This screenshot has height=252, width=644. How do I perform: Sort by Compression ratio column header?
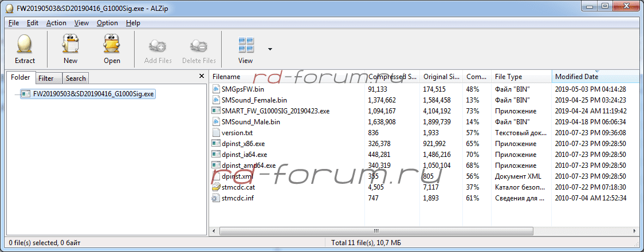(477, 76)
